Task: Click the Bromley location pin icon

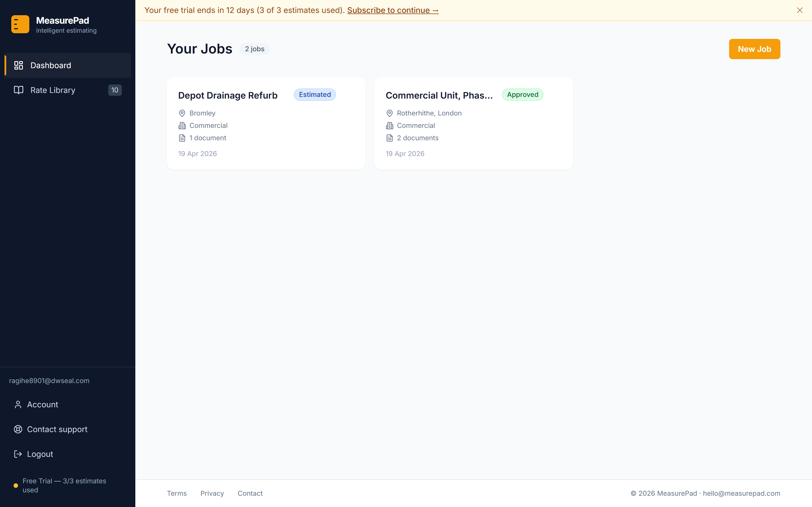Action: pyautogui.click(x=182, y=113)
